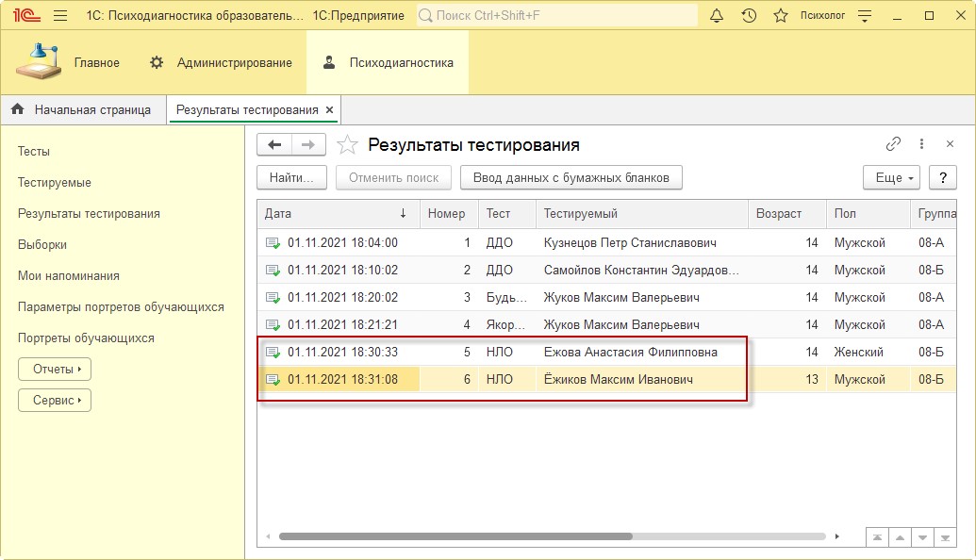Click the notifications bell icon

pyautogui.click(x=716, y=15)
